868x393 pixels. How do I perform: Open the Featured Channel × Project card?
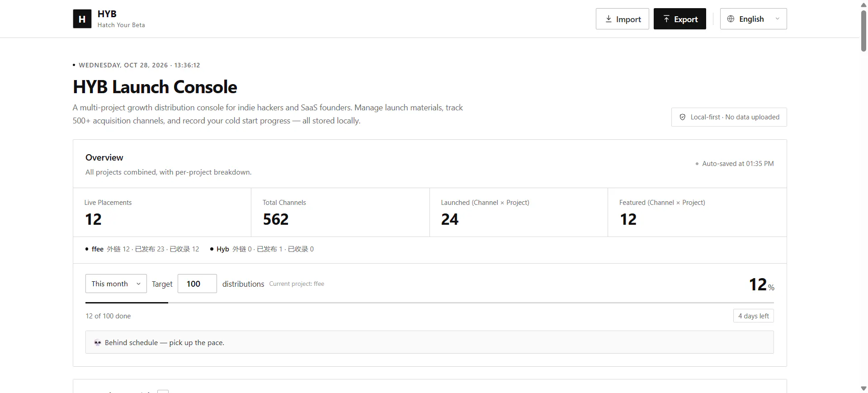(x=697, y=213)
